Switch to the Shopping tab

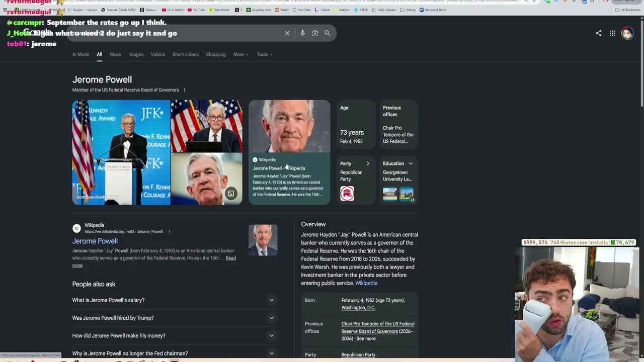[x=216, y=54]
